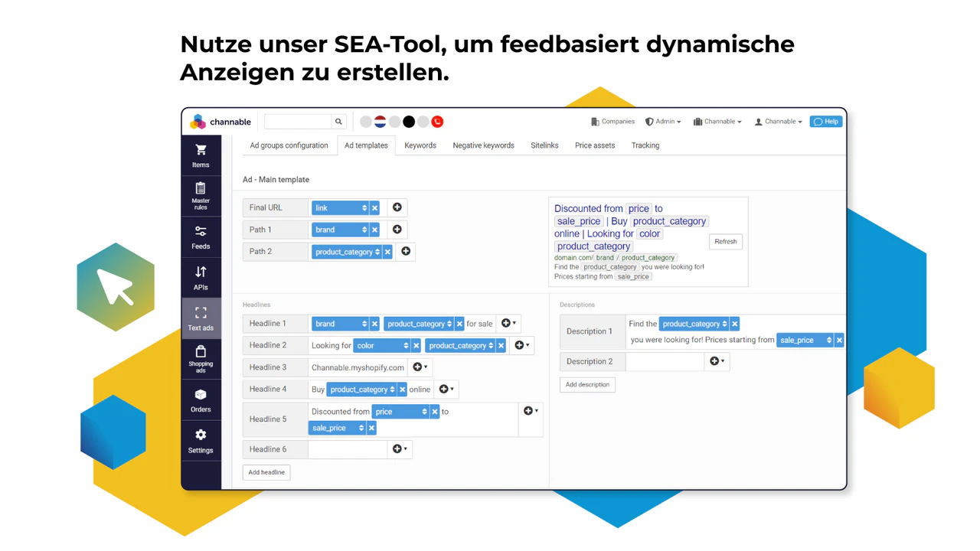Open the Tracking tab
The image size is (980, 551).
[x=645, y=145]
